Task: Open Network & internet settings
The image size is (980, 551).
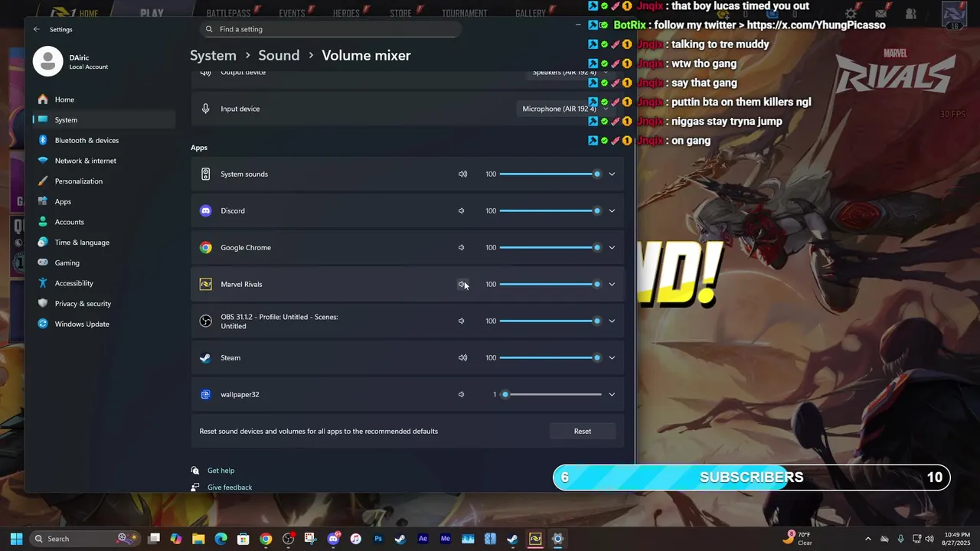Action: point(103,161)
